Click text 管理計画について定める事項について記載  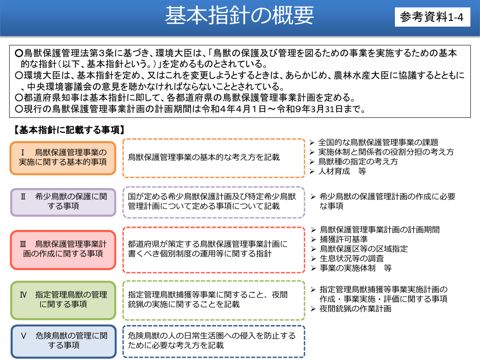tap(204, 206)
